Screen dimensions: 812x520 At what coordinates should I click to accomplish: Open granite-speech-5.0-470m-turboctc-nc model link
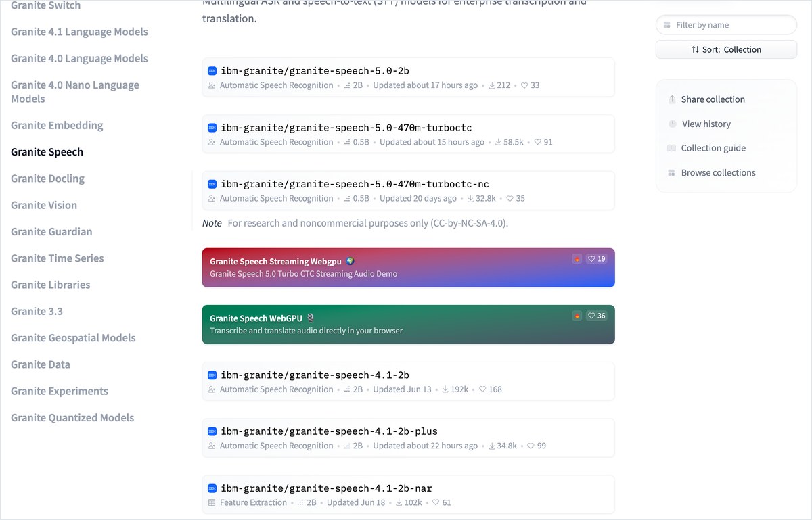click(355, 184)
